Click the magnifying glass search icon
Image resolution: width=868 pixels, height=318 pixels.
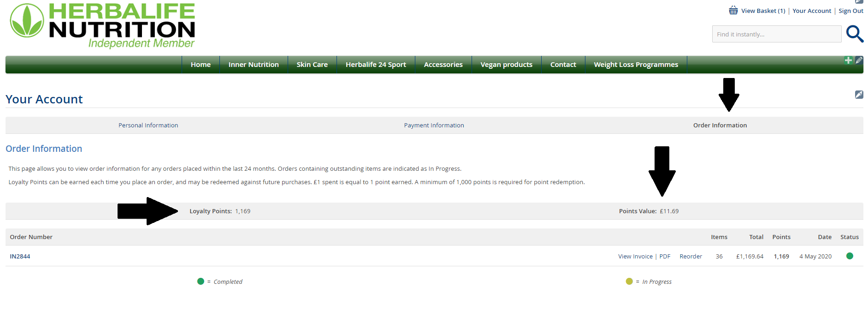(x=855, y=34)
